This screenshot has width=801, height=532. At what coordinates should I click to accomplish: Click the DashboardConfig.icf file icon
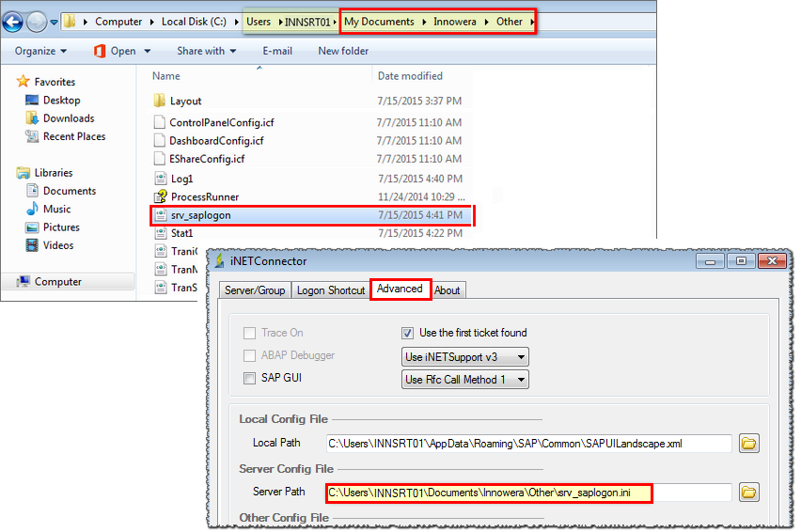click(160, 140)
